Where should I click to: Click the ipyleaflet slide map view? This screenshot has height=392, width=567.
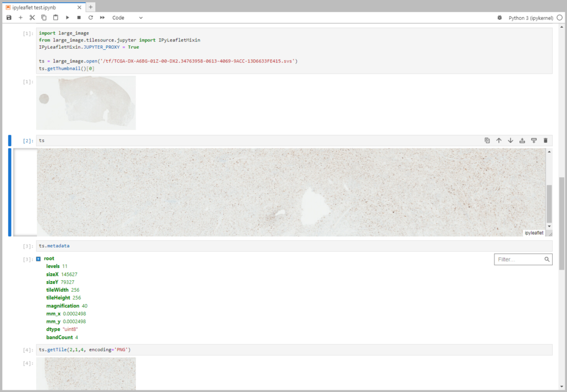click(x=291, y=192)
